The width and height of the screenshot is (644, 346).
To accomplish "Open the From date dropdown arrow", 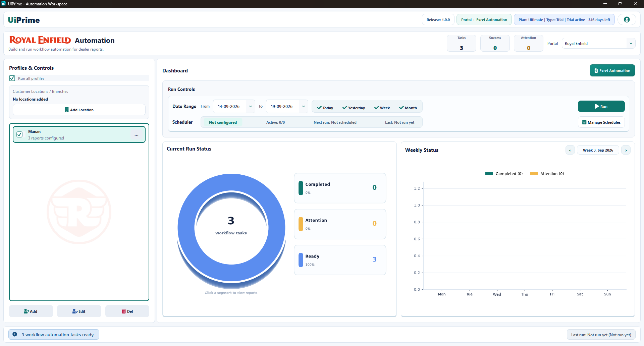I will pos(251,106).
